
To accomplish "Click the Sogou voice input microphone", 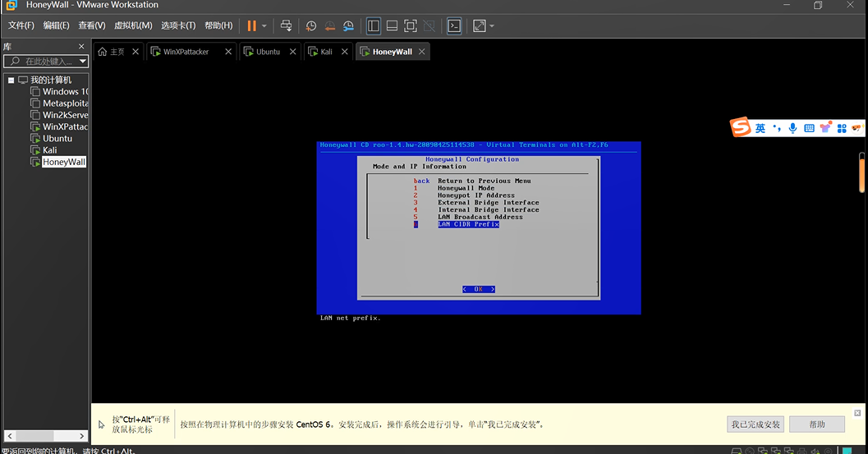I will click(x=792, y=128).
